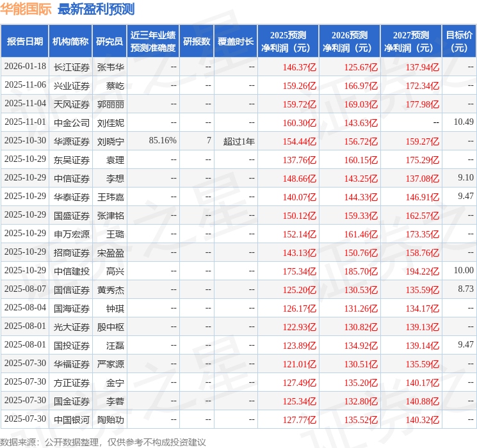Viewport: 477px width, 448px height.
Task: Click the value 137.76亿
Action: click(300, 160)
